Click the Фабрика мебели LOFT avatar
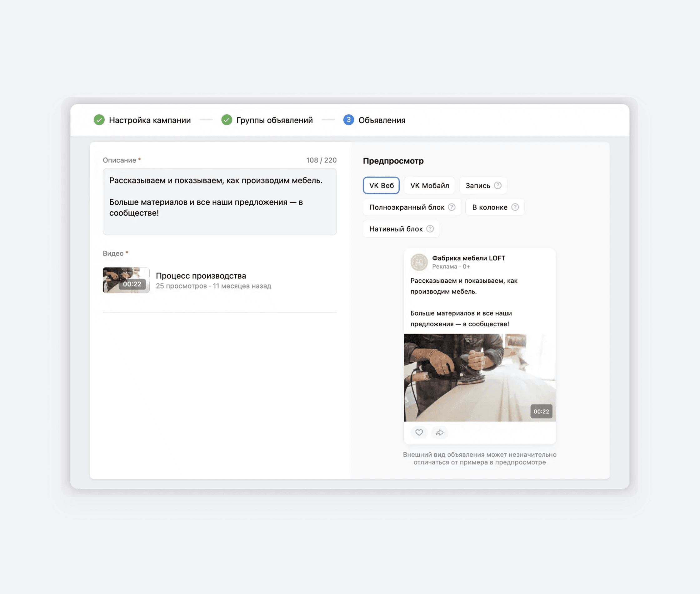 (x=419, y=262)
